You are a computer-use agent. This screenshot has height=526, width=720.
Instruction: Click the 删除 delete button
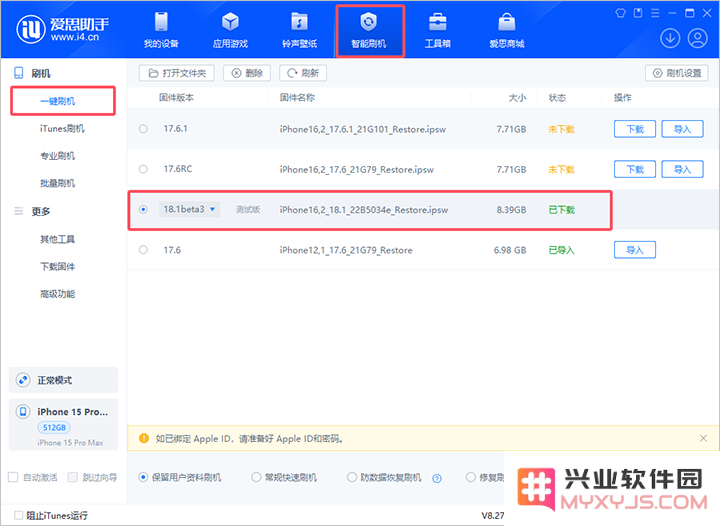click(x=247, y=73)
